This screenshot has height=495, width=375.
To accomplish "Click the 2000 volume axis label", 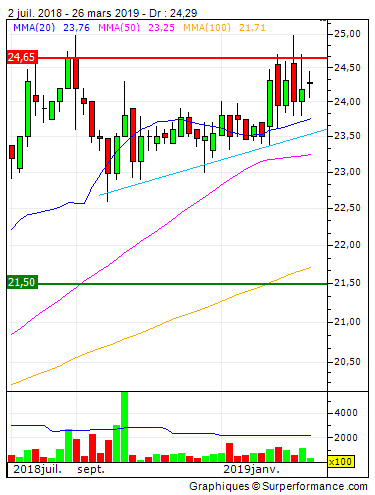I will tap(346, 438).
